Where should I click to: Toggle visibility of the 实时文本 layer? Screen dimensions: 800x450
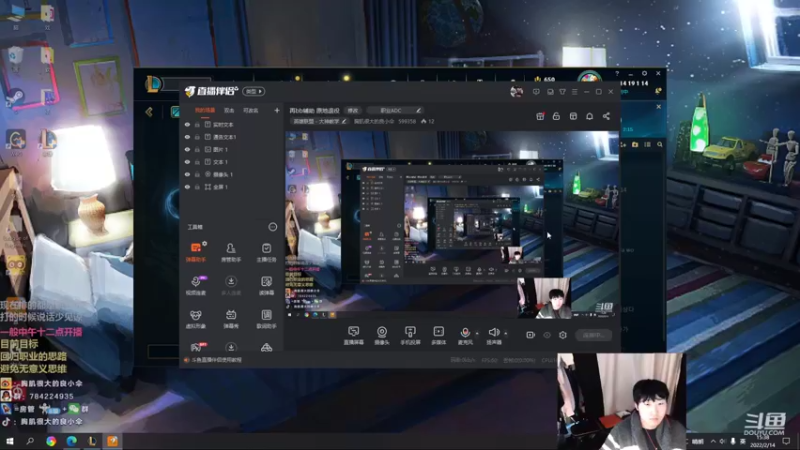pos(187,124)
